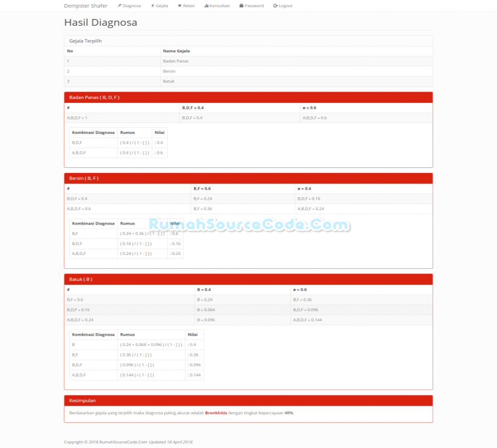The height and width of the screenshot is (448, 497).
Task: Click the 40% confidence value in Kesimpulan
Action: click(289, 412)
